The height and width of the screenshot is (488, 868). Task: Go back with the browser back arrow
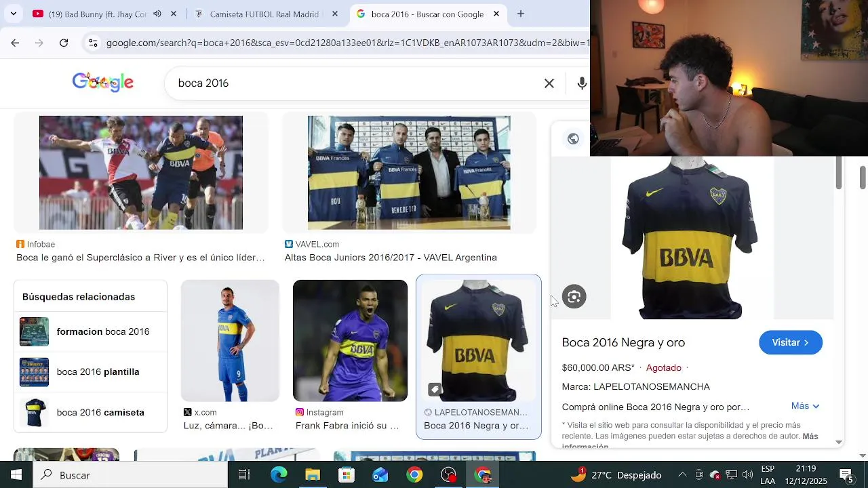coord(15,43)
